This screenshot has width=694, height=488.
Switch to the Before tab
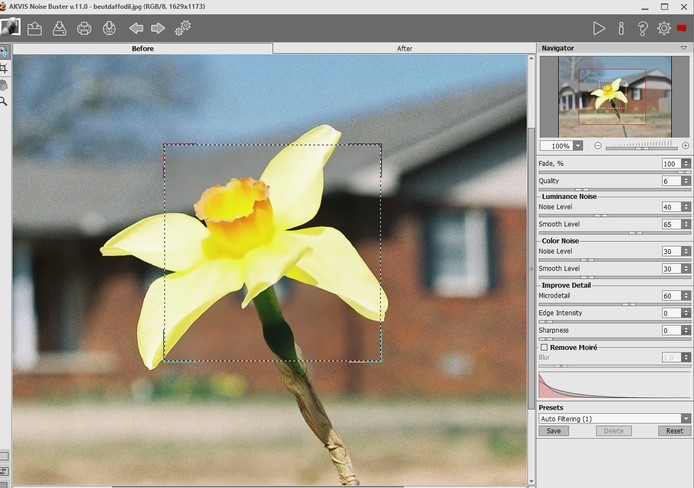pos(143,48)
